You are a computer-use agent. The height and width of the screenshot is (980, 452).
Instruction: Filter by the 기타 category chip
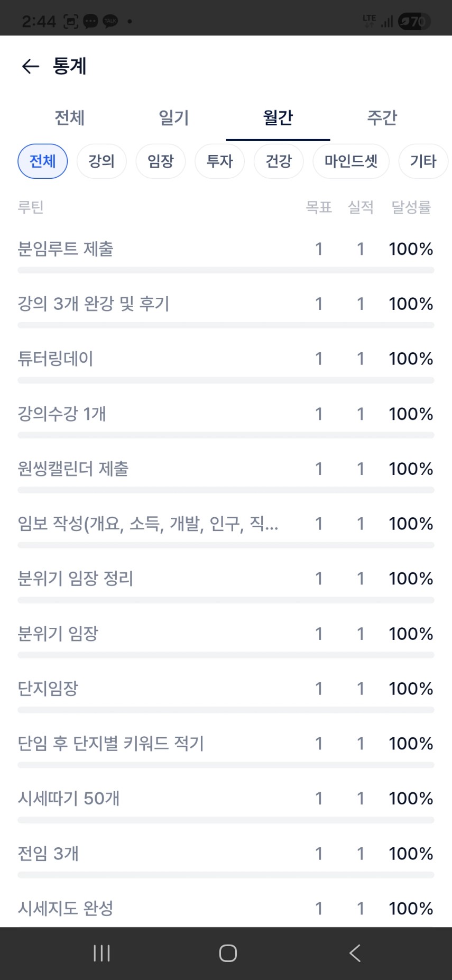(423, 161)
